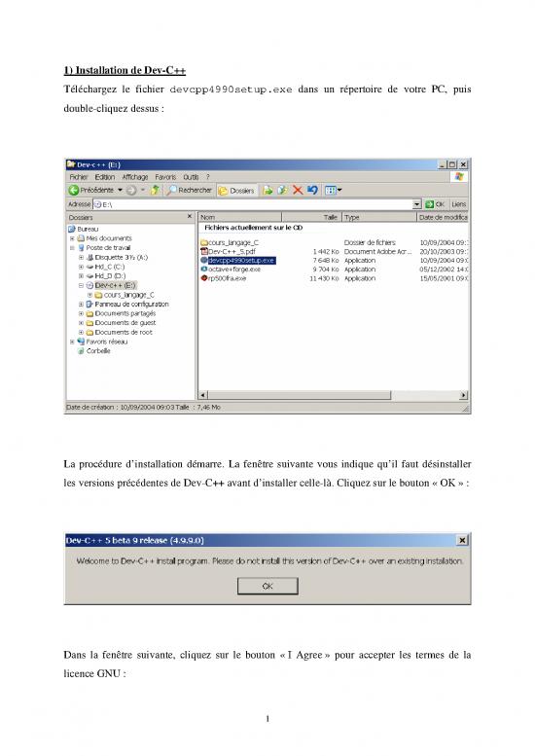Close the Dev-C++ 5 beta dialog
This screenshot has height=756, width=535.
(x=462, y=540)
